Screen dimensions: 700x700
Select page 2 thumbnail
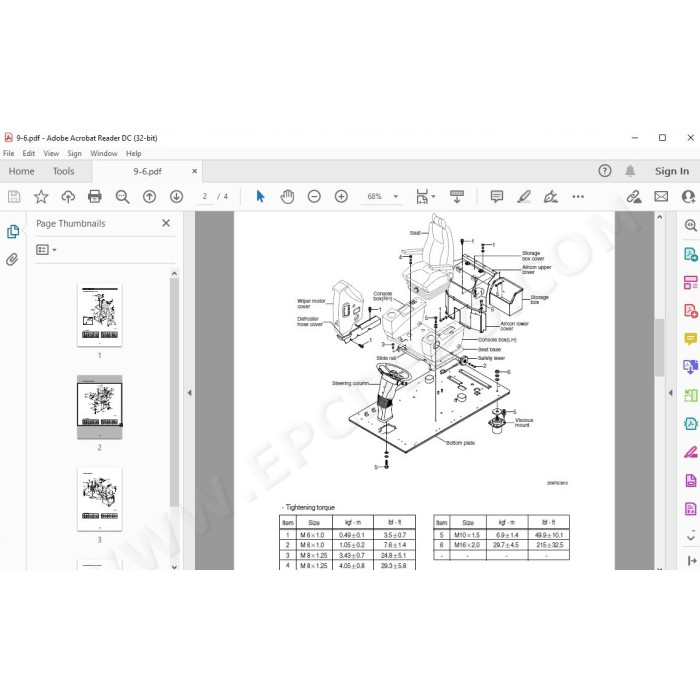(x=100, y=407)
